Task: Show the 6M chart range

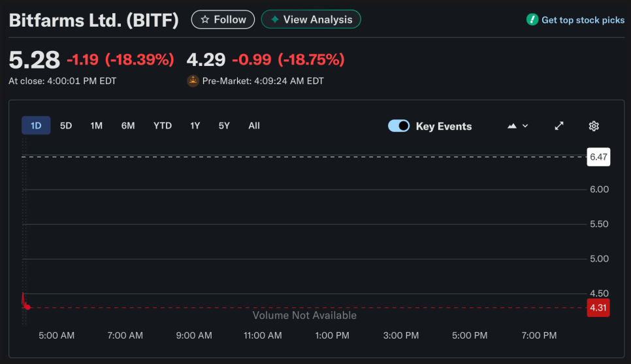Action: pyautogui.click(x=128, y=125)
